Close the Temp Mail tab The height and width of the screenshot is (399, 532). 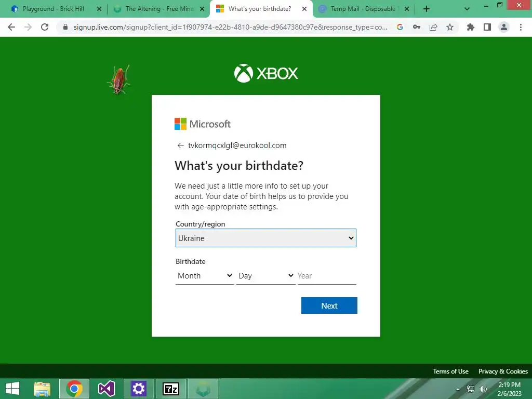pos(407,9)
